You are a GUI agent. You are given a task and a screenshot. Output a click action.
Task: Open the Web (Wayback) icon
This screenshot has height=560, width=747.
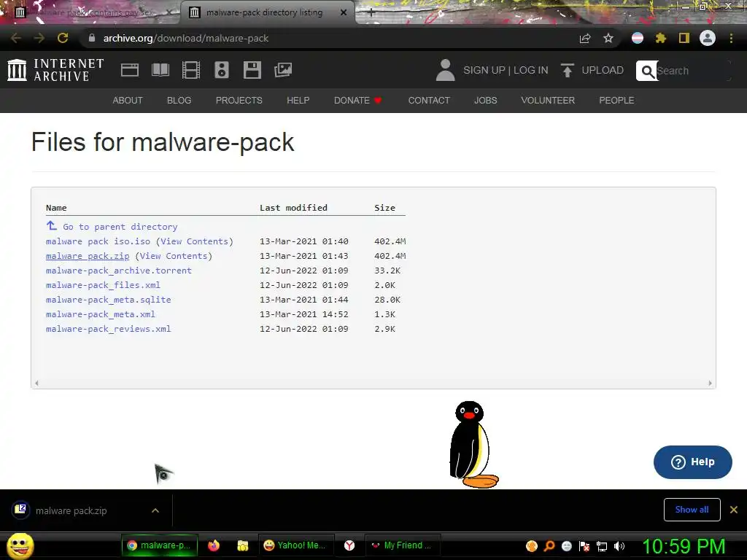pyautogui.click(x=130, y=70)
